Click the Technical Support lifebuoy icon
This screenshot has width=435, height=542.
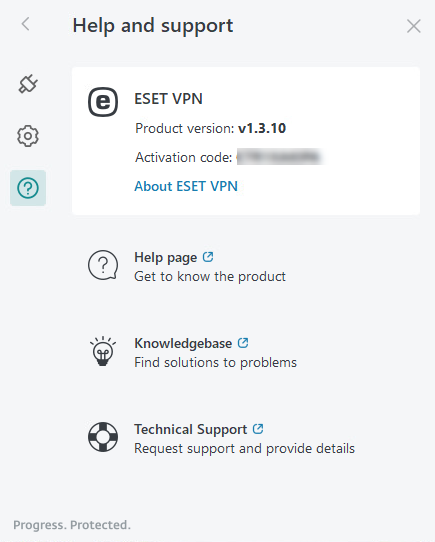(x=103, y=437)
